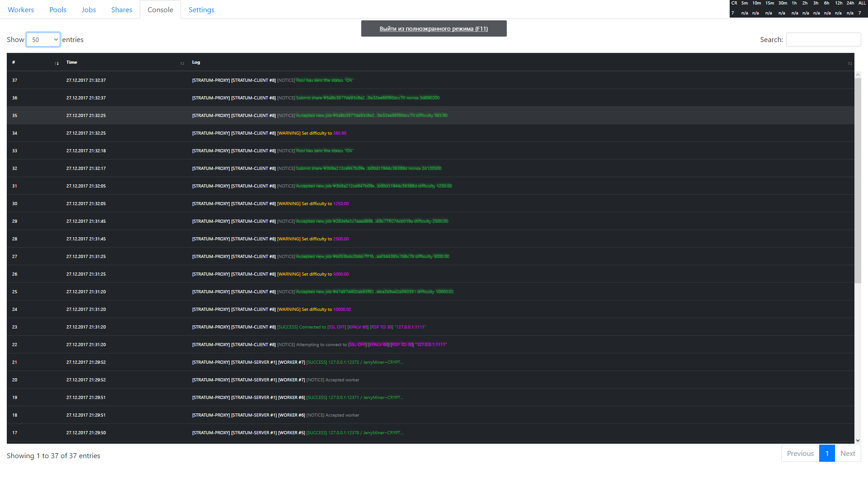Click the Jobs tab

[87, 9]
